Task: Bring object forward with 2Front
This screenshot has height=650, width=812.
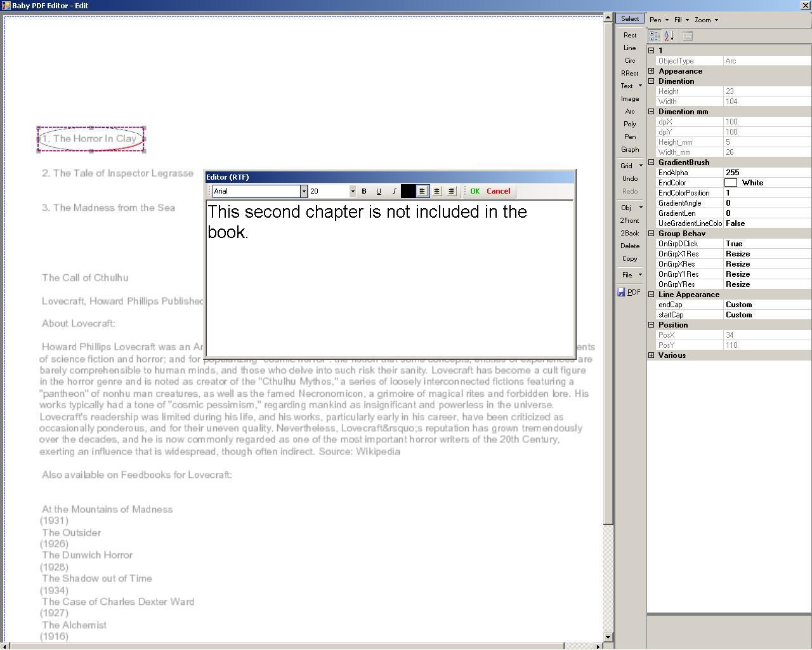Action: 630,221
